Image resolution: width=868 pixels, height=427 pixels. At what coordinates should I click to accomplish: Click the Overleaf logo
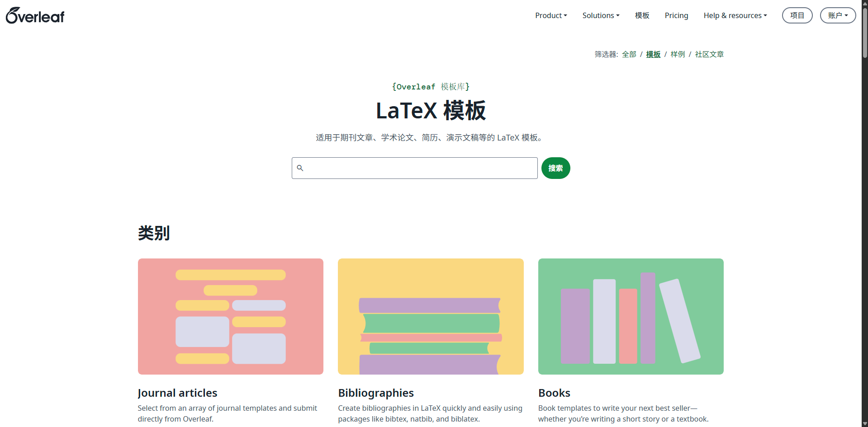pos(35,15)
